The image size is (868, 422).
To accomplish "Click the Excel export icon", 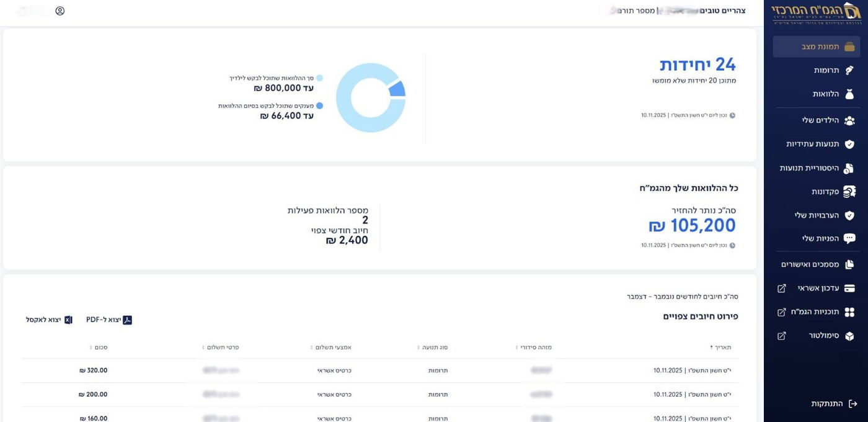I will (x=68, y=320).
